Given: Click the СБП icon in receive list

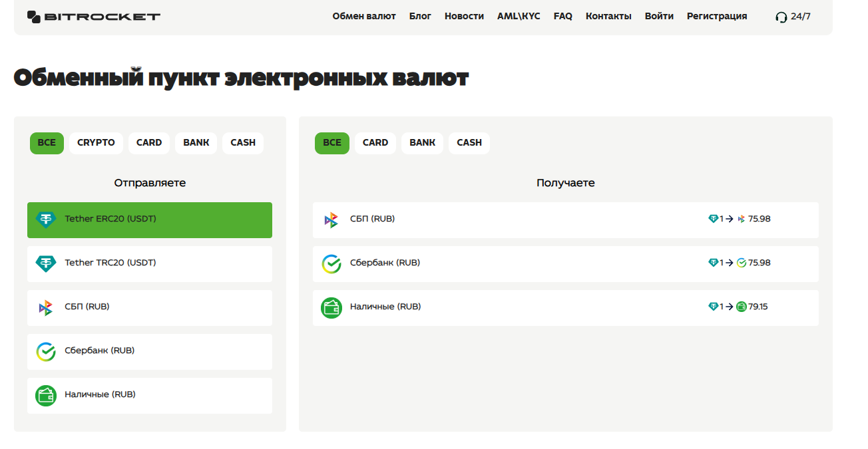Looking at the screenshot, I should 331,220.
